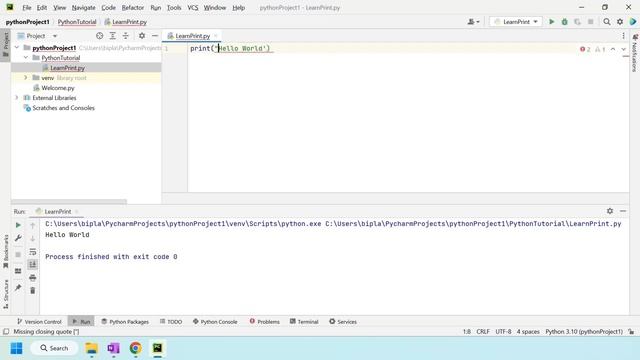Click 4 spaces indent setting
640x360 pixels.
[x=528, y=331]
